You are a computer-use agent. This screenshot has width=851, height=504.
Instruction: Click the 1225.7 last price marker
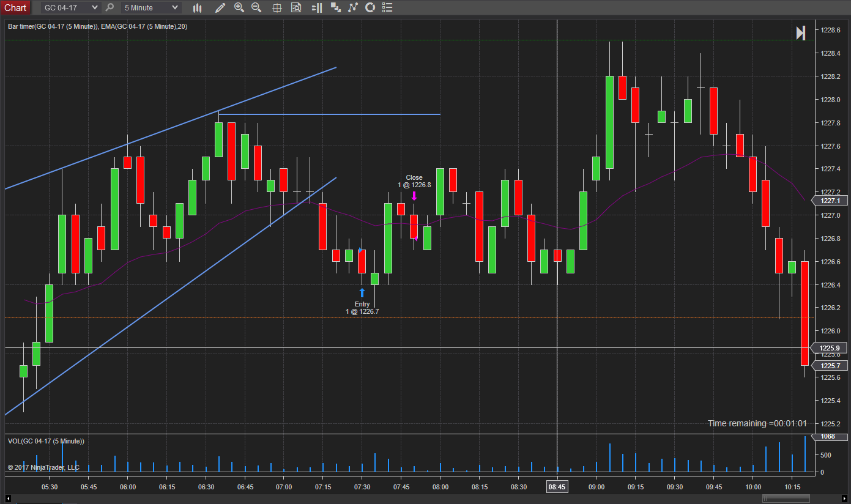point(830,366)
